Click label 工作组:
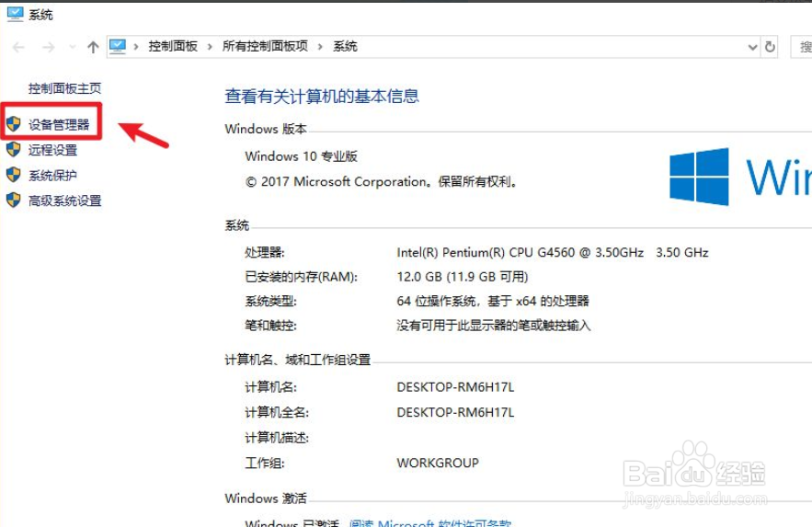812x527 pixels. [x=264, y=463]
